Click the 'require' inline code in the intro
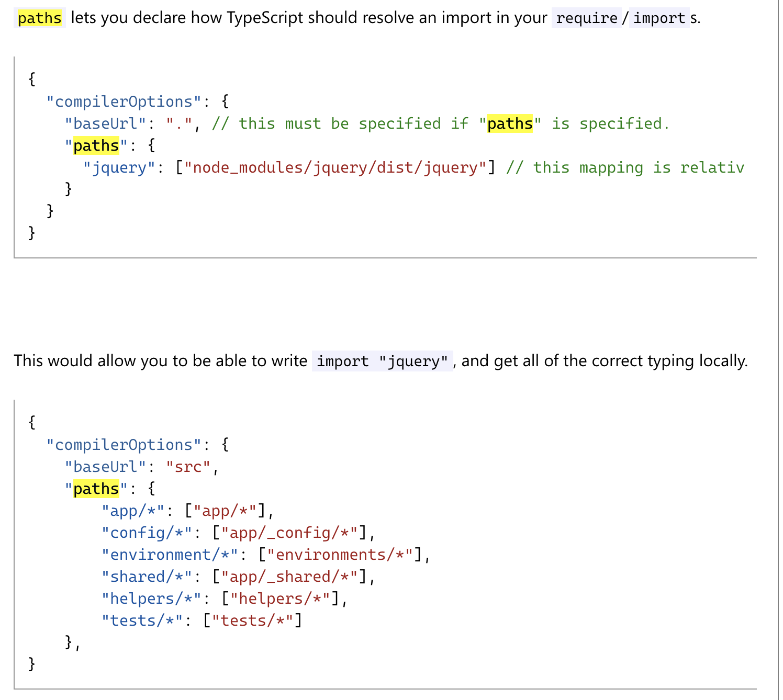 pos(587,18)
